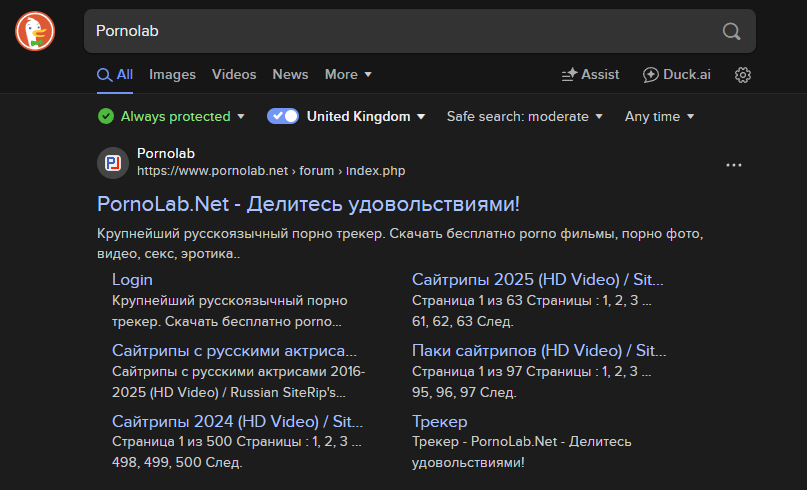Select the All results tab
Screen dimensions: 807x490
click(115, 75)
